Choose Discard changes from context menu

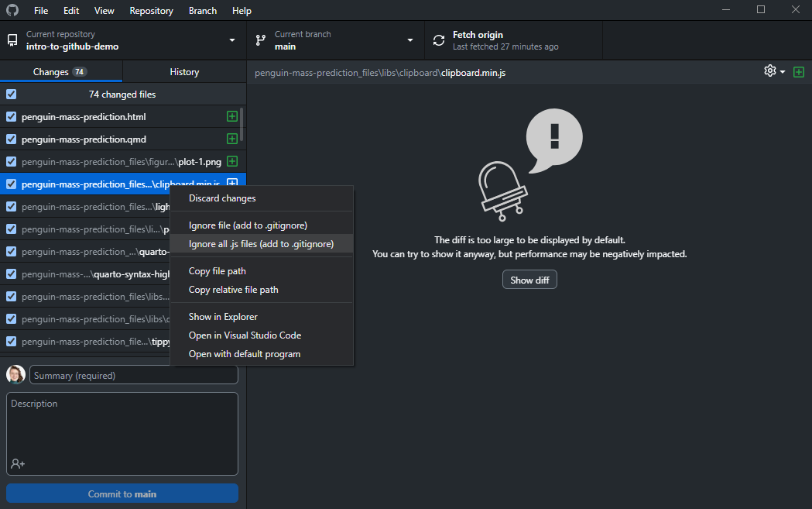pos(222,198)
